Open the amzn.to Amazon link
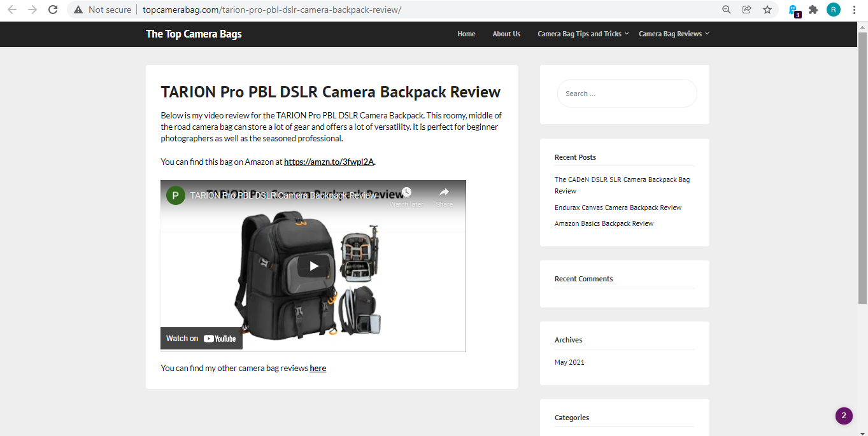The image size is (868, 436). 329,162
